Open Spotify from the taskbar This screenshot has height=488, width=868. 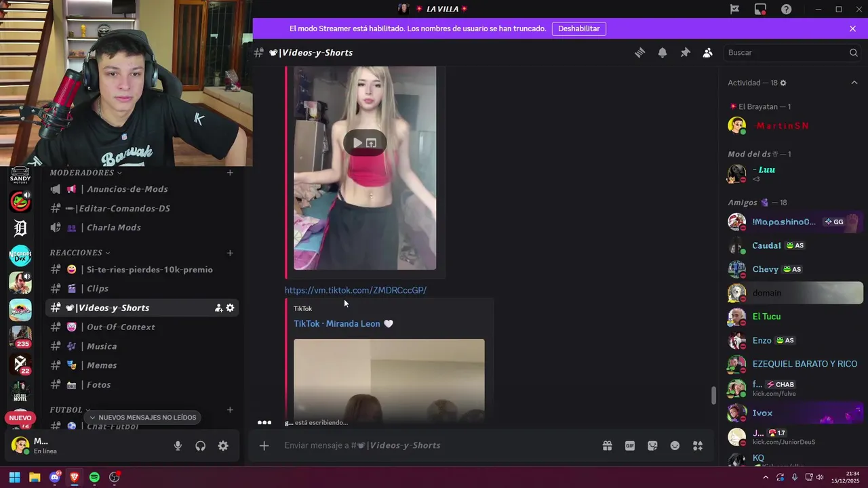point(94,477)
